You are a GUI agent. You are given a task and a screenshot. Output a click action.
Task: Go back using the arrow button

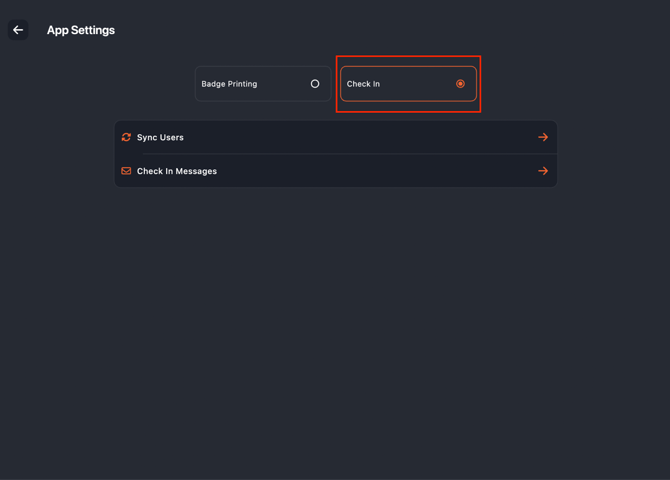(18, 30)
